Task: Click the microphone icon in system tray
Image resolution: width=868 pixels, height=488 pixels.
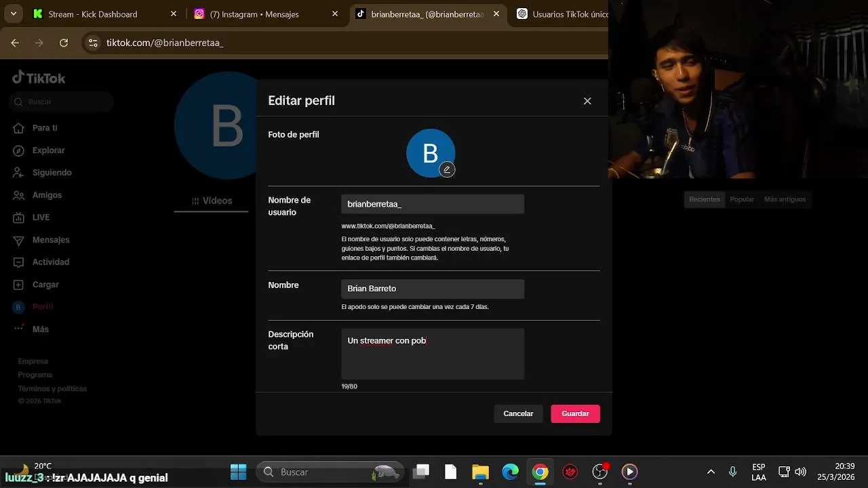Action: (x=732, y=472)
